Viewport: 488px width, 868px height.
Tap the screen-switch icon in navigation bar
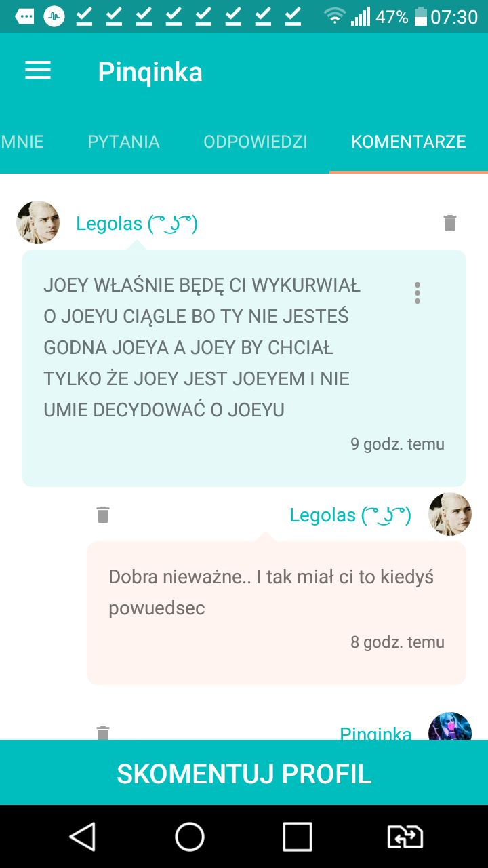(x=405, y=837)
